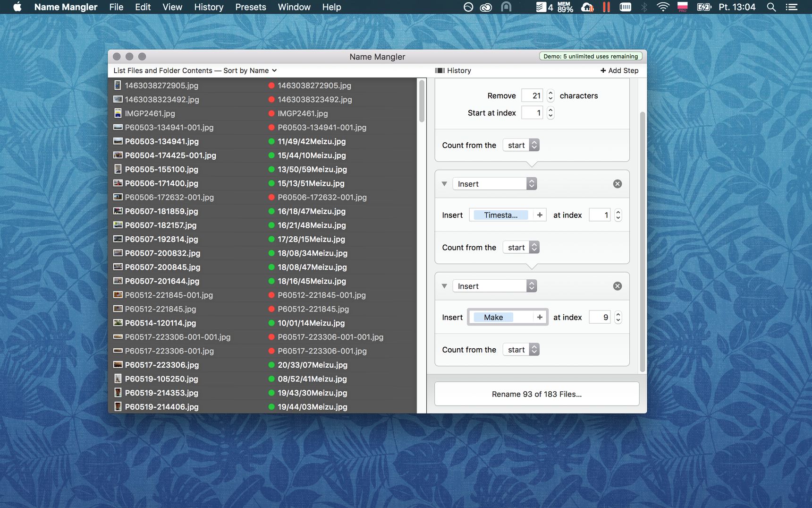Add metadata with plus next to Timestamp
The height and width of the screenshot is (508, 812).
540,215
